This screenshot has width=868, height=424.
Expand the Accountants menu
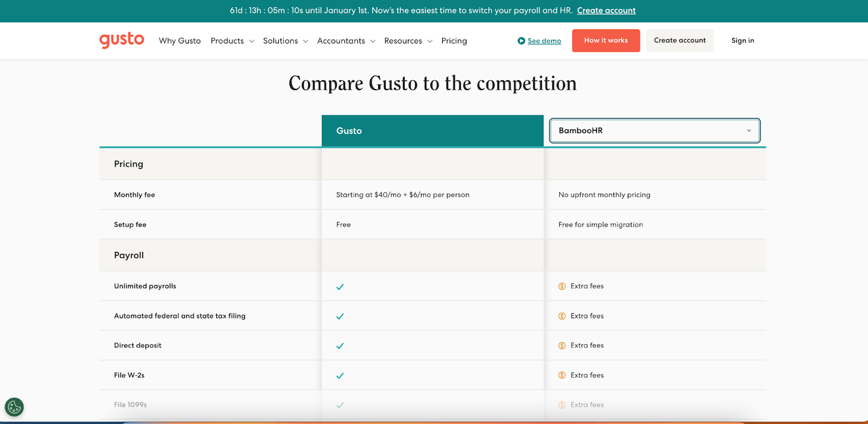point(346,41)
